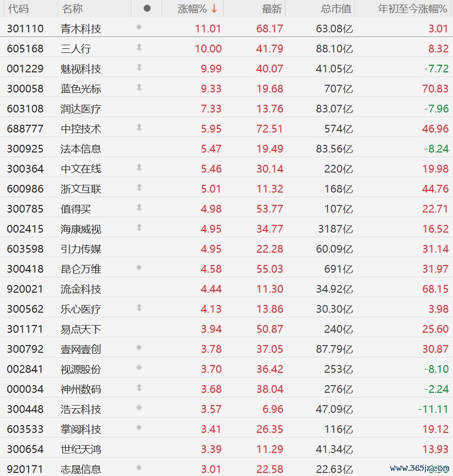The image size is (453, 476).
Task: Click the arrow marker beside 神州数码
Action: pos(139,388)
